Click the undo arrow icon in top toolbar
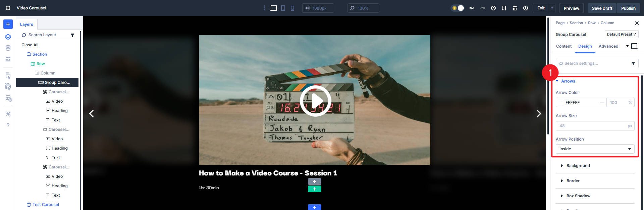Screen dimensions: 644x210 click(472, 8)
